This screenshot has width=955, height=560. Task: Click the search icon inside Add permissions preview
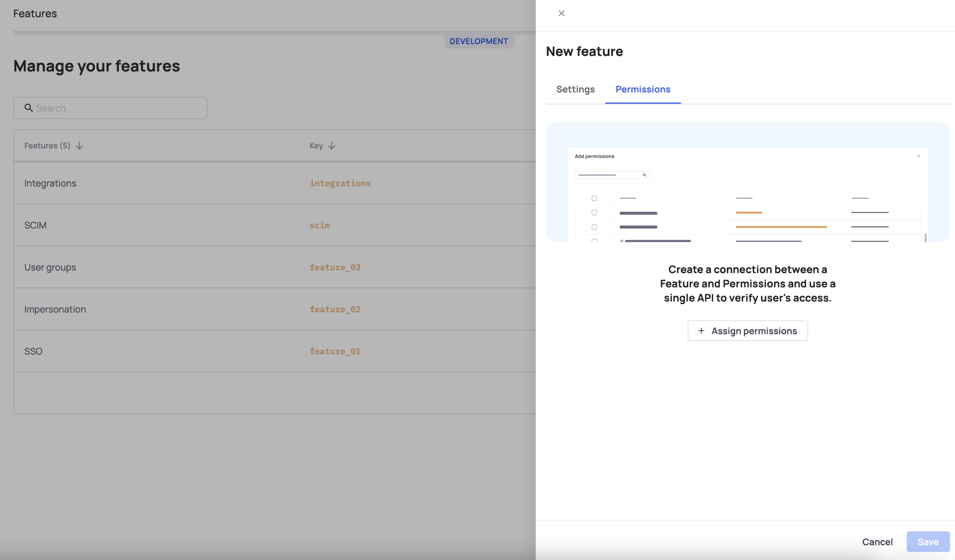(x=644, y=175)
